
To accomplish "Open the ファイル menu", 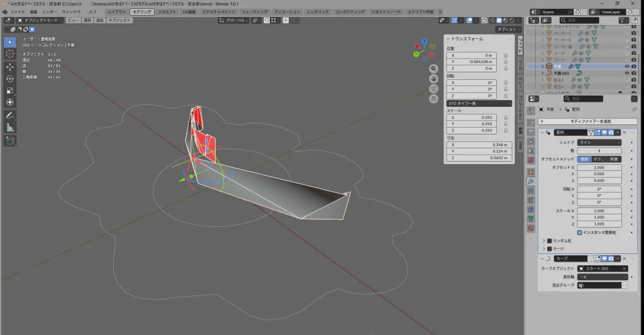I will pos(18,12).
